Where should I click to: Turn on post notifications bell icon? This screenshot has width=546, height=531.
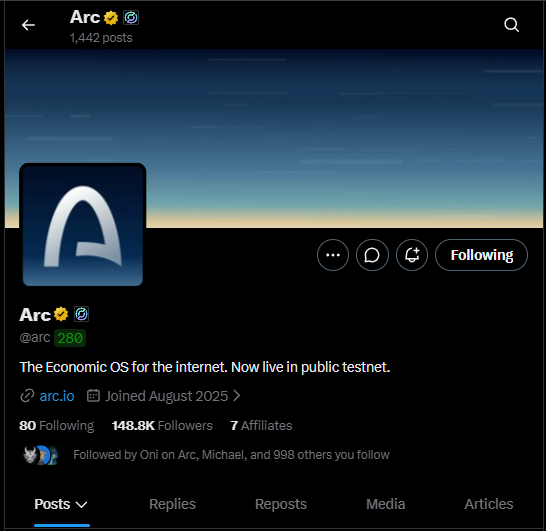point(412,255)
